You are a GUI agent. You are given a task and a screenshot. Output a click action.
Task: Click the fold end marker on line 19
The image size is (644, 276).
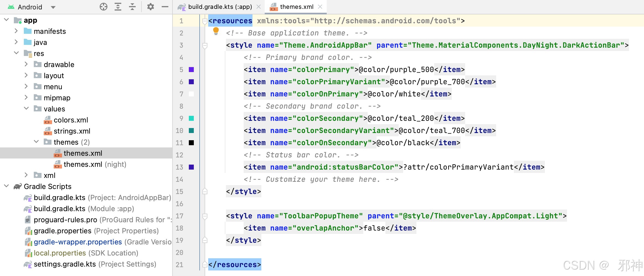click(205, 240)
